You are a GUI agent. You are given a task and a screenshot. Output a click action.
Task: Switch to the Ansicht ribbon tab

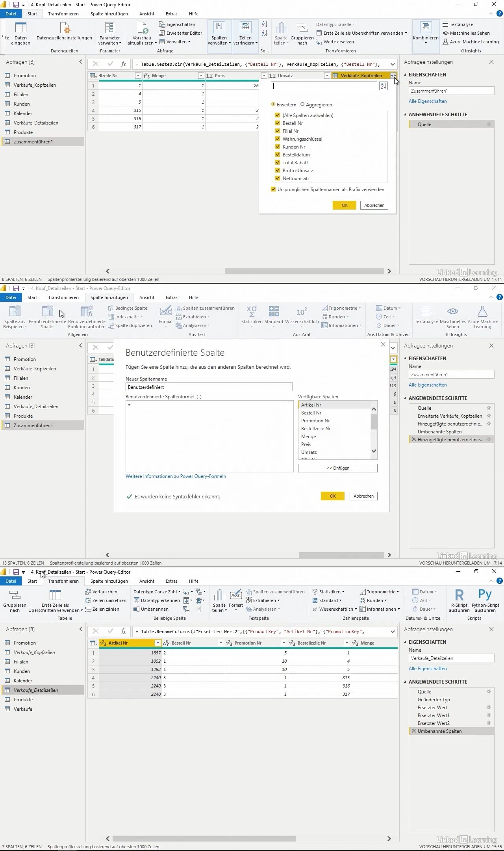coord(146,14)
